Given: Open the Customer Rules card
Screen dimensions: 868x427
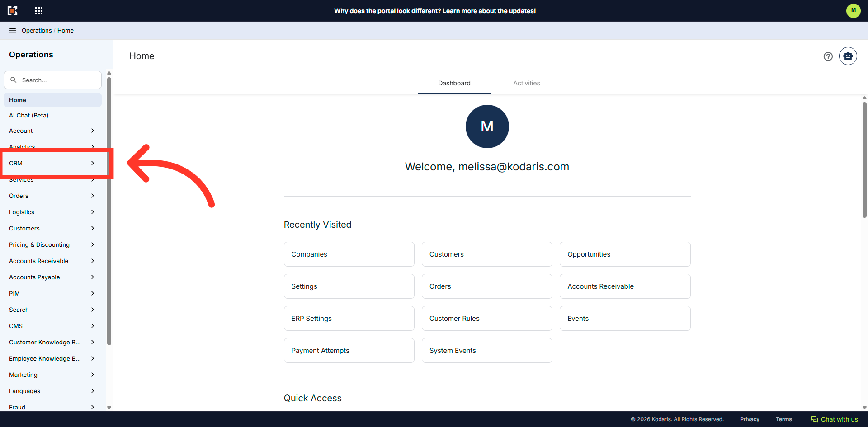Looking at the screenshot, I should pyautogui.click(x=487, y=319).
